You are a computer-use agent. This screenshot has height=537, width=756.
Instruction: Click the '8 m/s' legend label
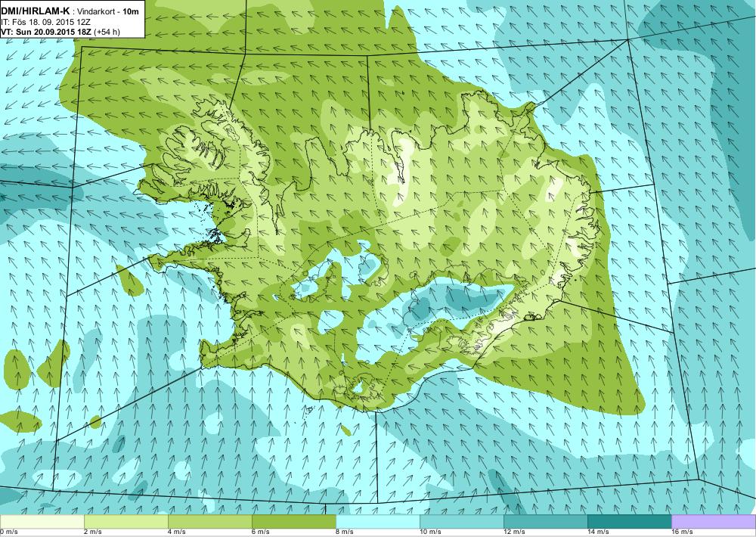coord(345,532)
